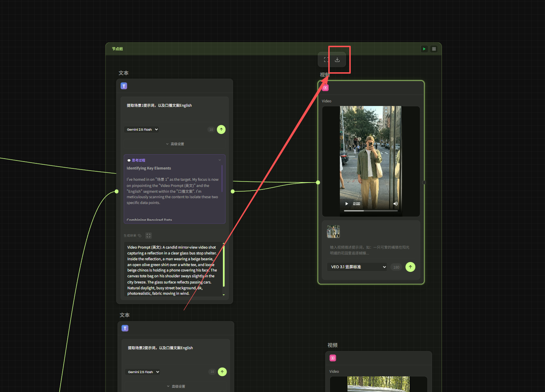The width and height of the screenshot is (545, 392).
Task: Click the pink video icon on the first video node
Action: coord(325,88)
